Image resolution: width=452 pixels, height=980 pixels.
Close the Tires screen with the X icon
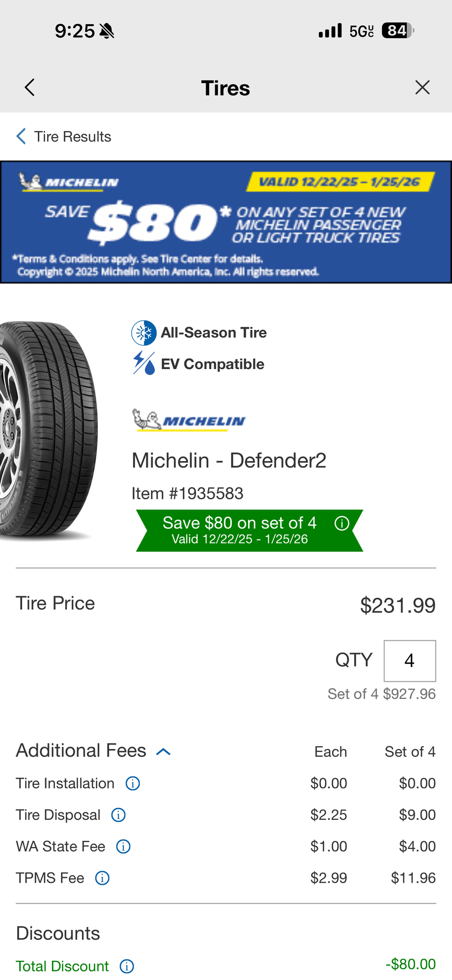[x=422, y=88]
